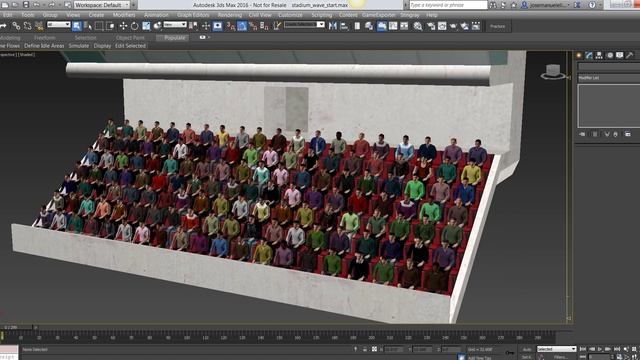640x360 pixels.
Task: Play the animation
Action: tap(600, 349)
